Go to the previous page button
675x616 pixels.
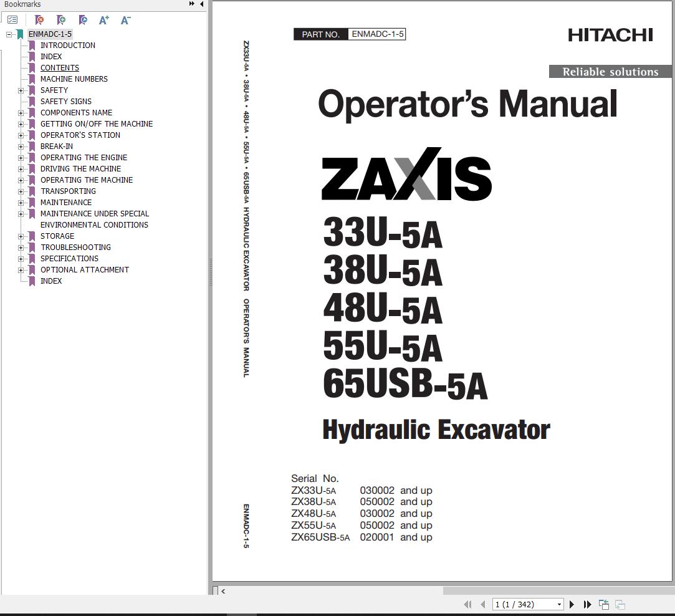coord(482,604)
